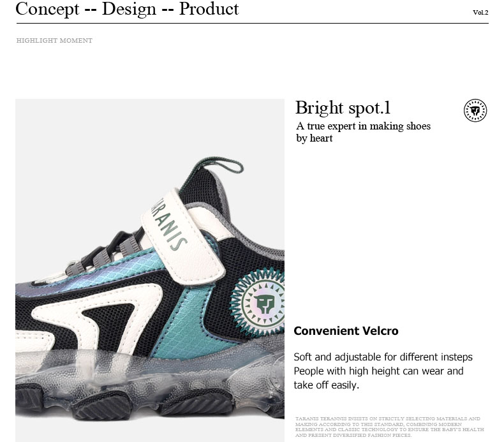Viewport: 504px width, 442px height.
Task: Click the gray shoelace loops
Action: point(103,253)
